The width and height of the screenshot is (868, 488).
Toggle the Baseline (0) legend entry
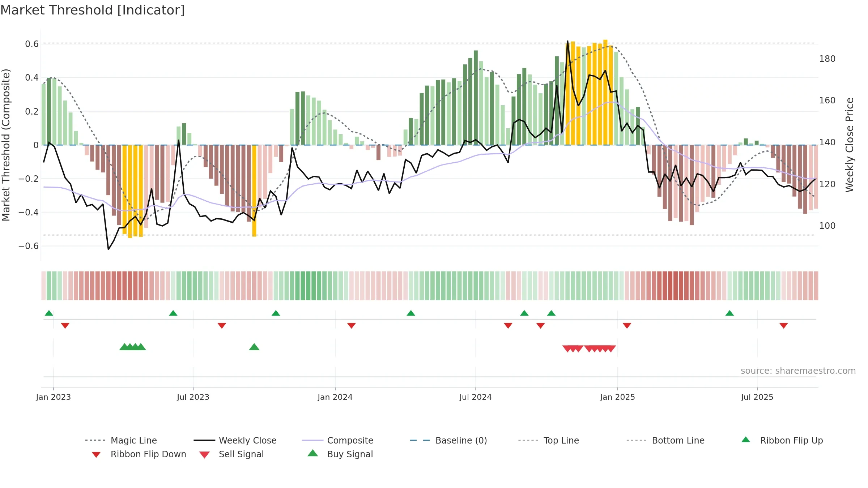(448, 440)
